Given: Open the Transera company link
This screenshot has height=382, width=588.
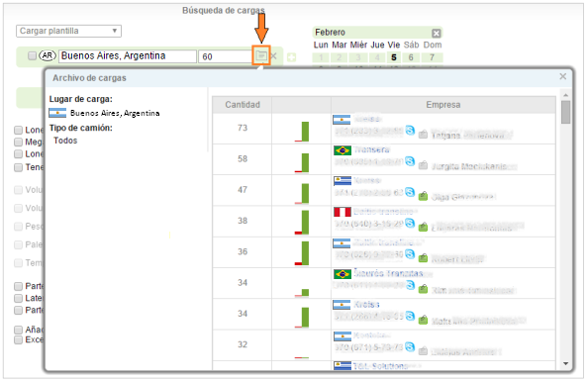Looking at the screenshot, I should [371, 149].
